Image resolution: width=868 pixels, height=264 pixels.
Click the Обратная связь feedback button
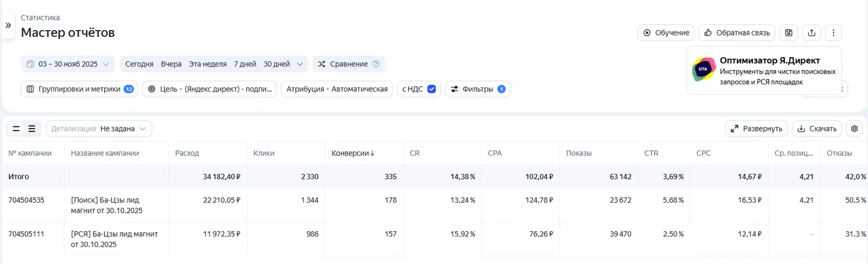[x=737, y=33]
